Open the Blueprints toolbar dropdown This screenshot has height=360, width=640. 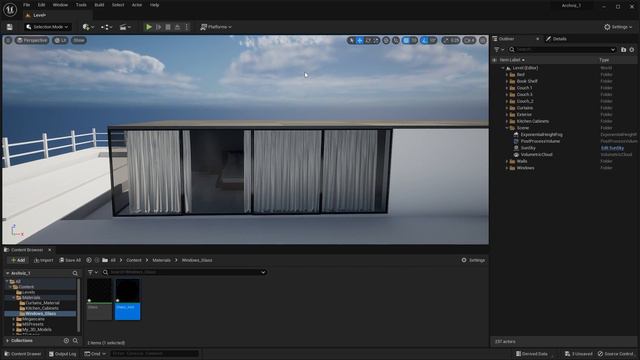click(106, 27)
